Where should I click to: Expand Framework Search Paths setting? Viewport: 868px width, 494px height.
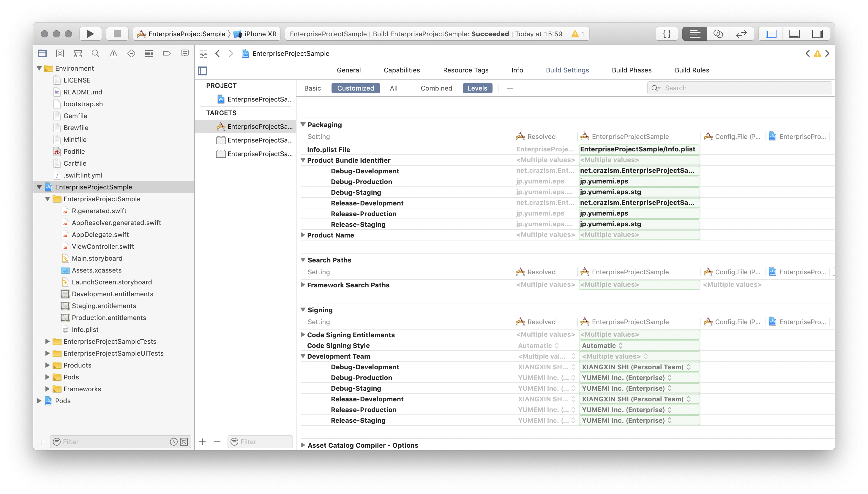coord(303,285)
